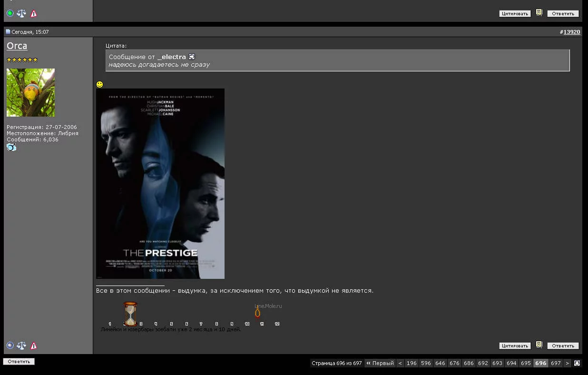This screenshot has height=375, width=588.
Task: Click the report triangle icon in the top post
Action: pyautogui.click(x=34, y=13)
